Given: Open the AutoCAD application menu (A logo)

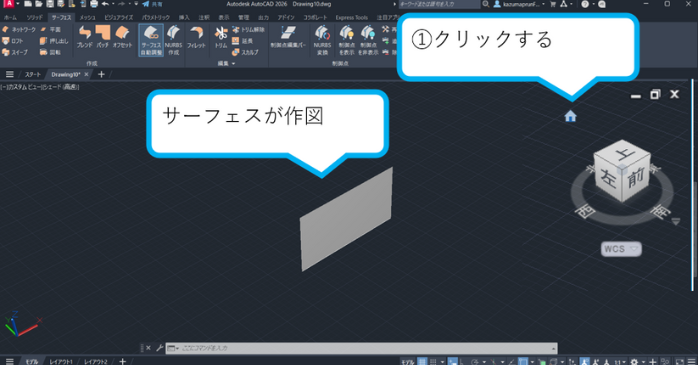Looking at the screenshot, I should (8, 4).
